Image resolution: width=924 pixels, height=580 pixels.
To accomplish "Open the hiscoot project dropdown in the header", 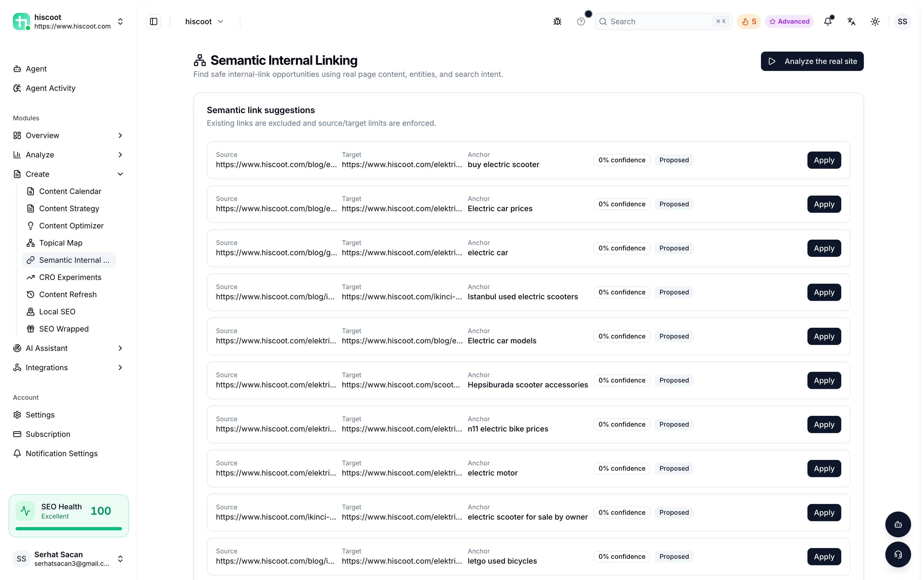I will (x=204, y=21).
